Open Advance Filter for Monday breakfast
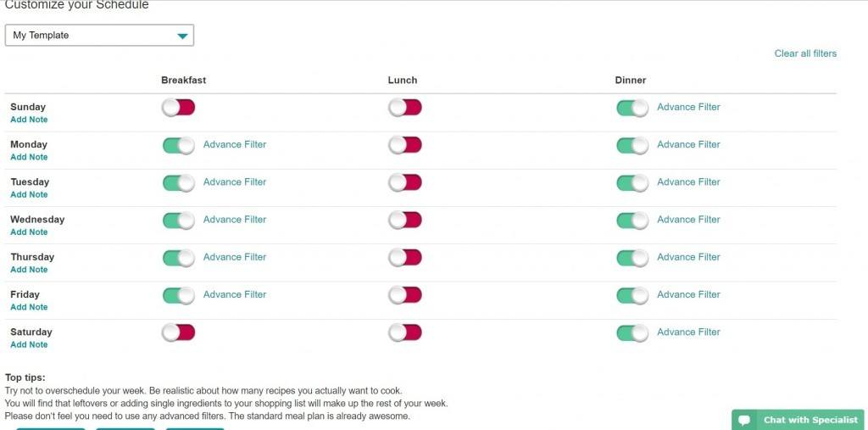 pos(235,145)
